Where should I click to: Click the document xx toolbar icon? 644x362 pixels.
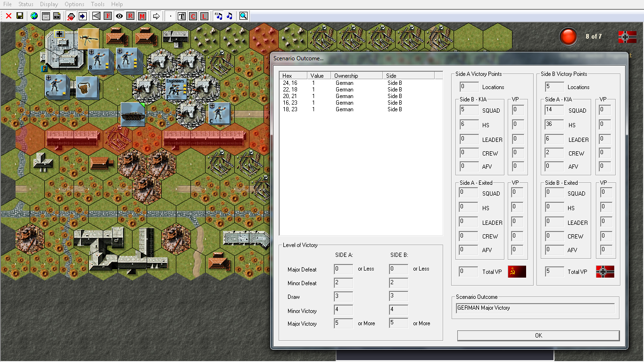pyautogui.click(x=57, y=16)
